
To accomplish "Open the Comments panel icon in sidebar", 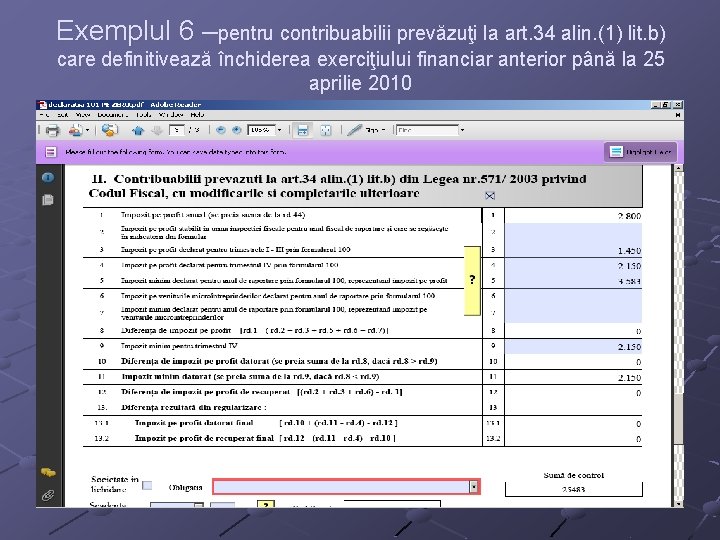I will click(48, 472).
